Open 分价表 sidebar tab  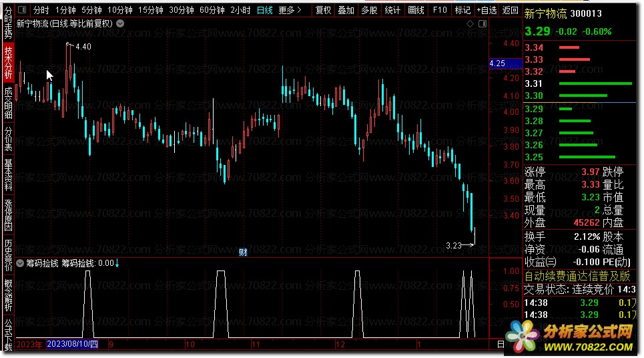[x=8, y=139]
